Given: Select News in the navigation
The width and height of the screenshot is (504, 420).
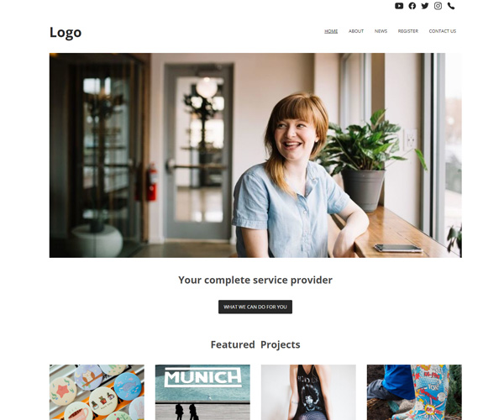Looking at the screenshot, I should point(381,31).
